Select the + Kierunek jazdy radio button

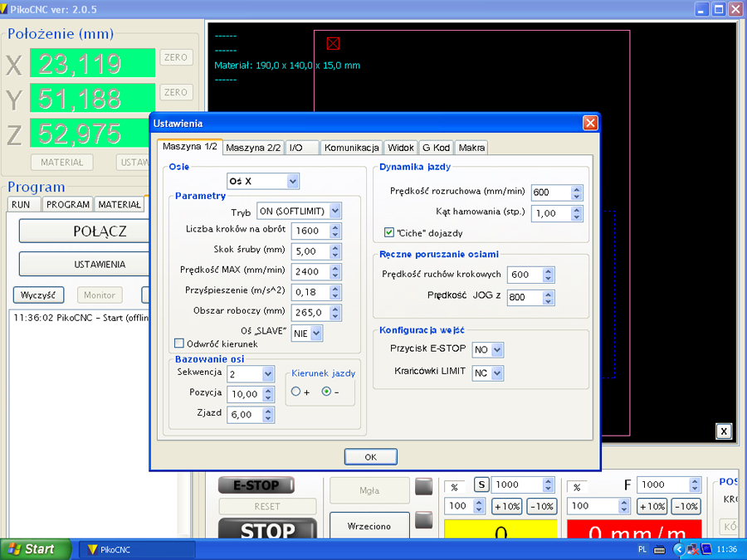[x=295, y=392]
